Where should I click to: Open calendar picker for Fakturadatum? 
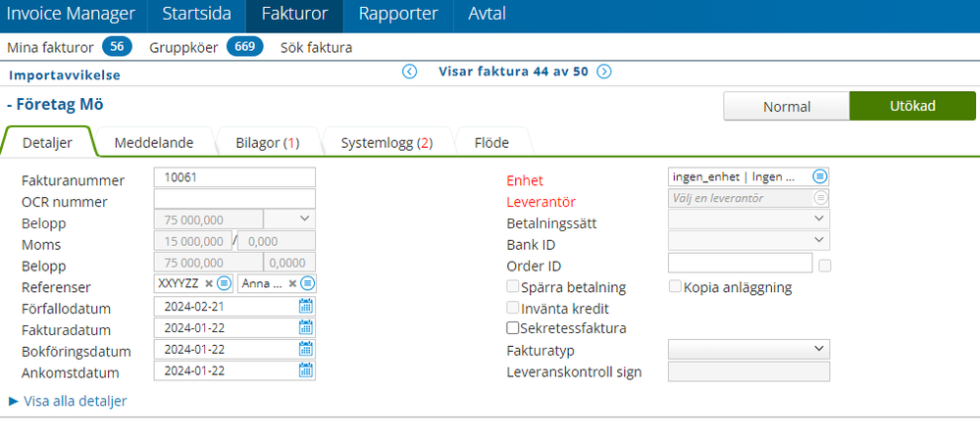306,327
